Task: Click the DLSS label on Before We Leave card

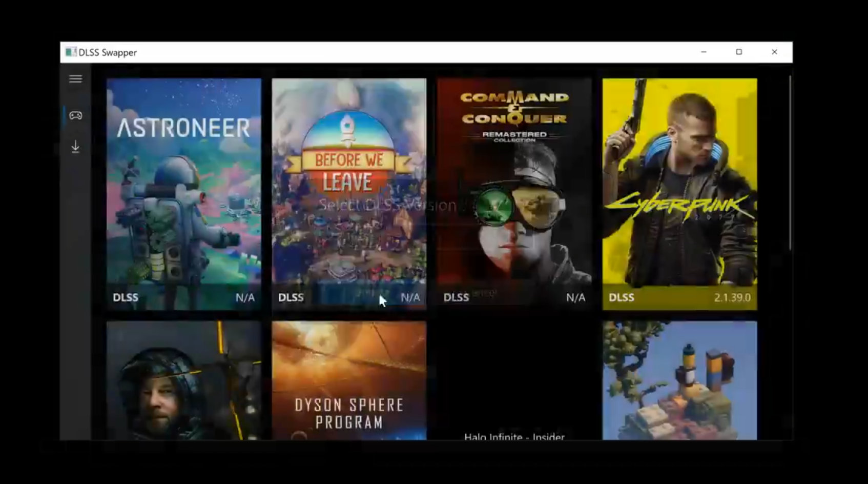Action: 291,298
